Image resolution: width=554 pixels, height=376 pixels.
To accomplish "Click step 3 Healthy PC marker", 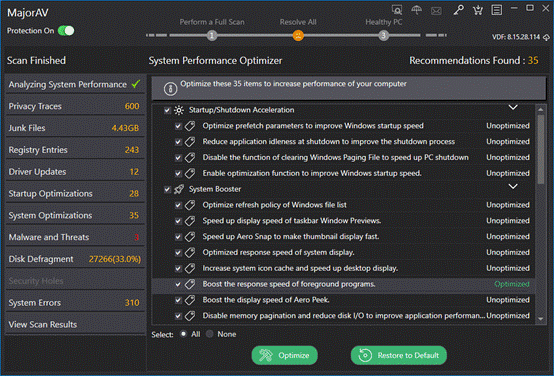I will 383,36.
